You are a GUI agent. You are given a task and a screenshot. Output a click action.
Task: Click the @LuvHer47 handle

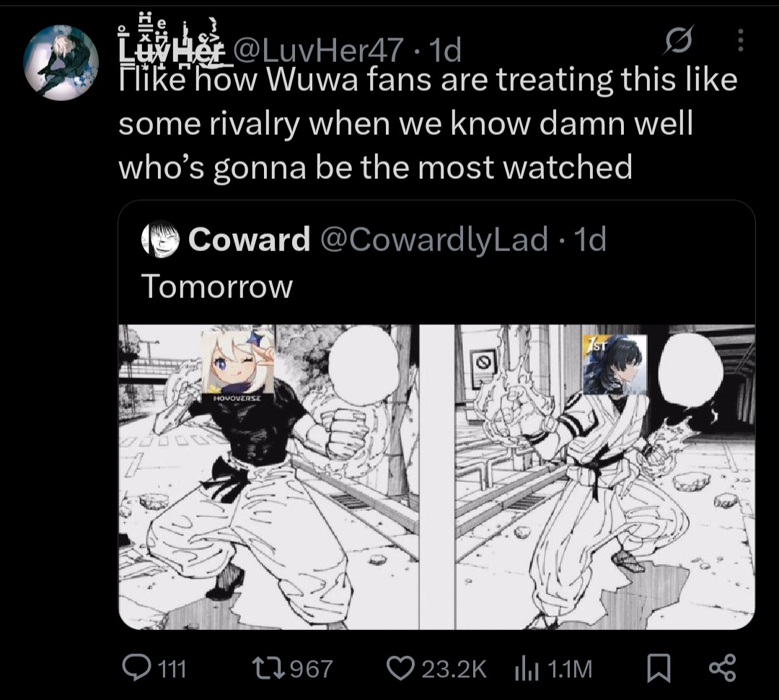click(x=318, y=51)
